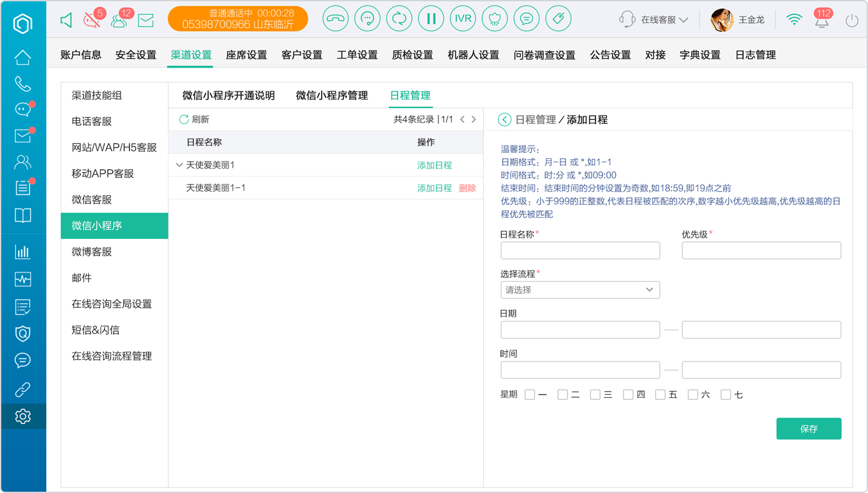Click the 日程名称 input field
The image size is (868, 493).
[x=580, y=250]
